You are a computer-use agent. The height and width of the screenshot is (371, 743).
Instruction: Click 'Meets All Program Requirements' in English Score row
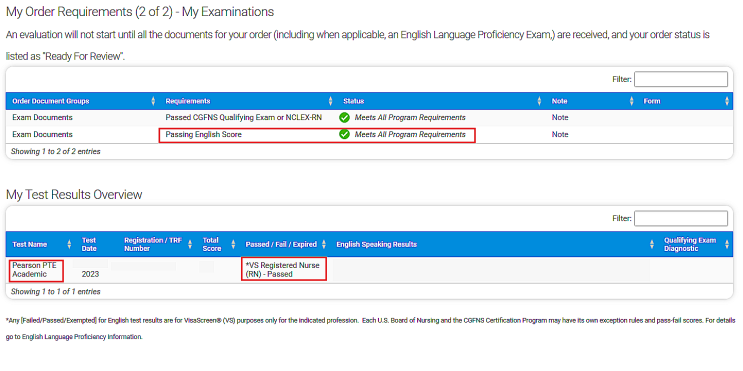point(410,135)
